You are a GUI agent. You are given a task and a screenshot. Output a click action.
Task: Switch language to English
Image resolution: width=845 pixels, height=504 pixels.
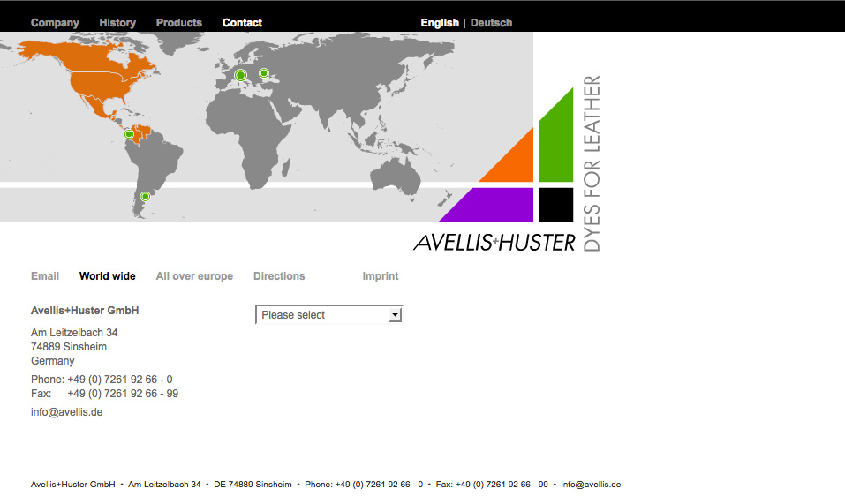(440, 23)
